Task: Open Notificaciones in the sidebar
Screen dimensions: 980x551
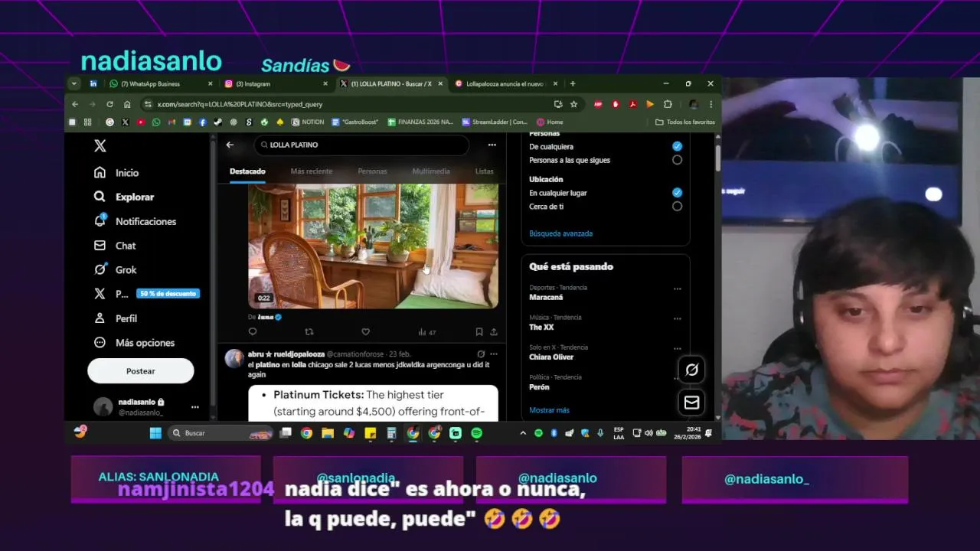Action: [x=135, y=221]
